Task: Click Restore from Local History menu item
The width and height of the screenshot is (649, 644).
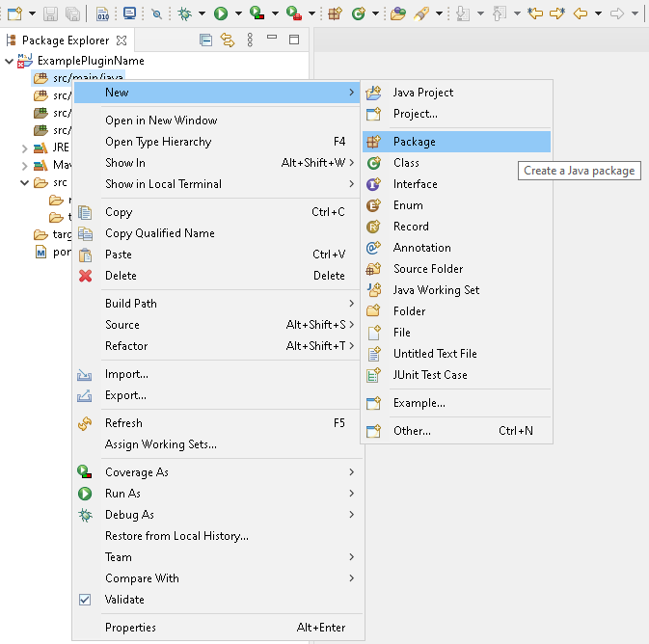Action: 217,536
